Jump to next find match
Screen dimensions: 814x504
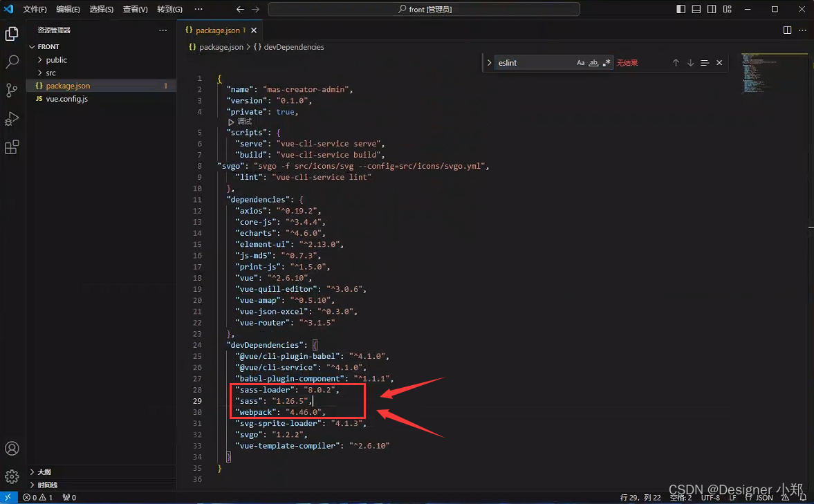point(690,63)
